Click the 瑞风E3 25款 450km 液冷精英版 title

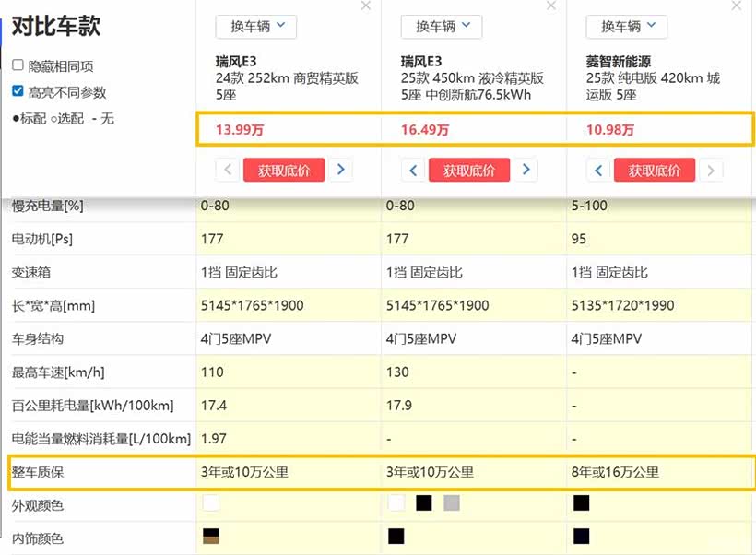472,77
